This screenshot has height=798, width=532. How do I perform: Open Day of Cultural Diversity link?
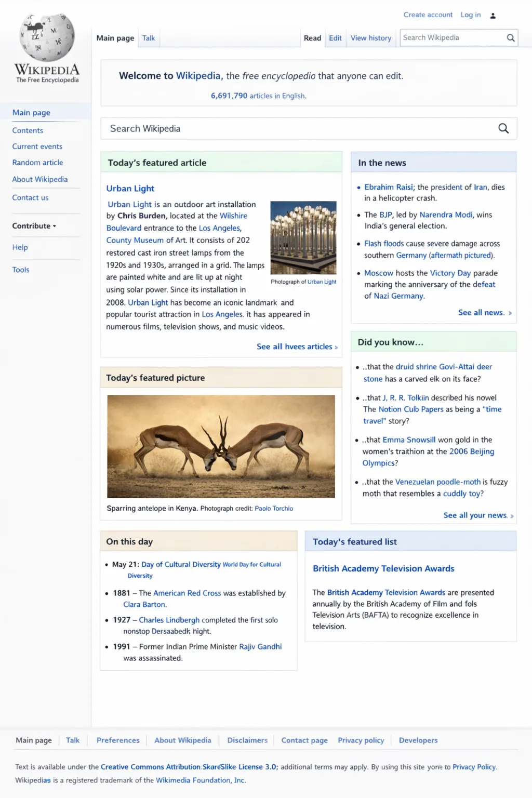pyautogui.click(x=181, y=564)
